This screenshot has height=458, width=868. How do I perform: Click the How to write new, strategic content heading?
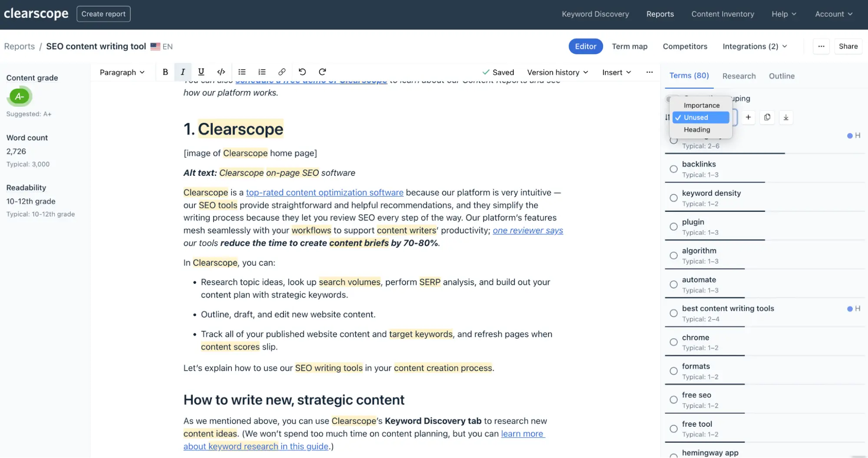point(294,399)
